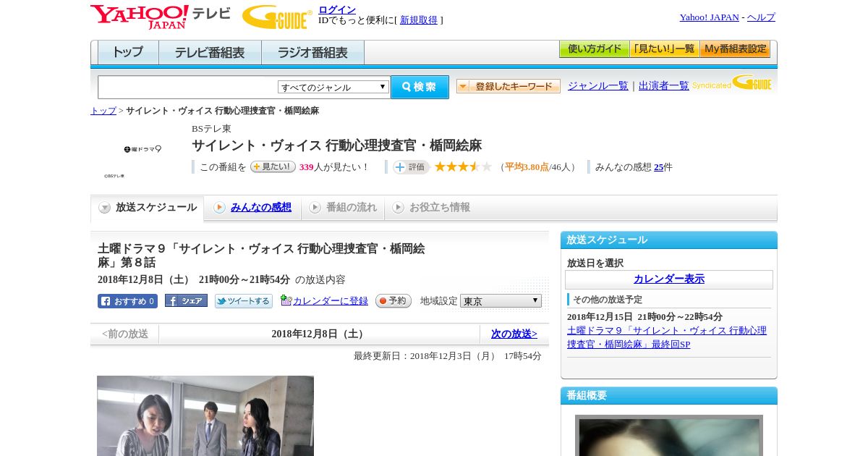Open the ヘルプ link
This screenshot has height=456, width=868.
point(761,17)
